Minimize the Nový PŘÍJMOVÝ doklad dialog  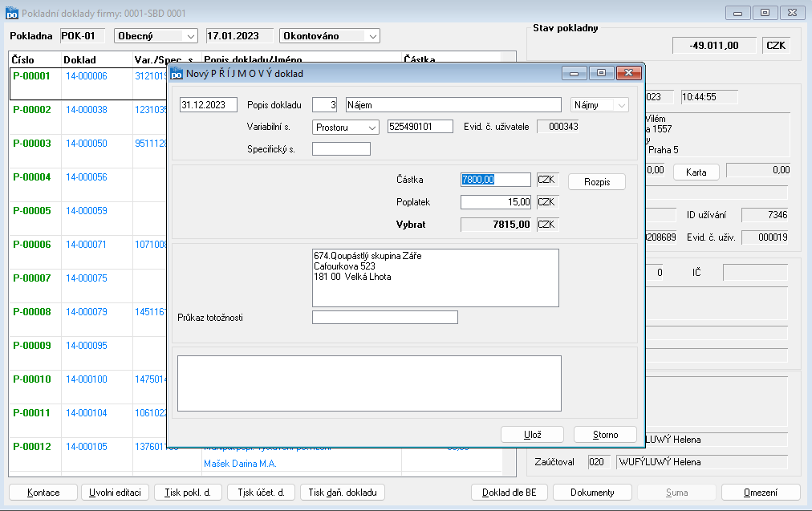[x=574, y=73]
